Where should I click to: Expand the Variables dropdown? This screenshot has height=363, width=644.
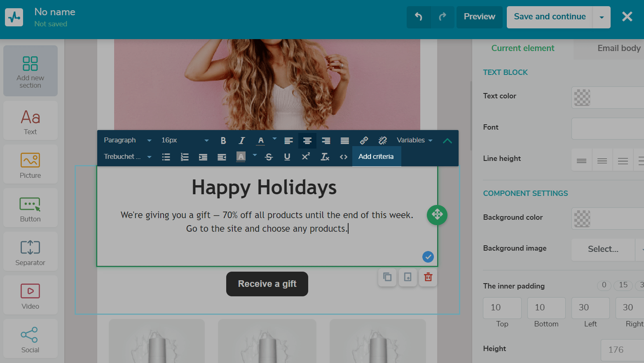pyautogui.click(x=415, y=140)
